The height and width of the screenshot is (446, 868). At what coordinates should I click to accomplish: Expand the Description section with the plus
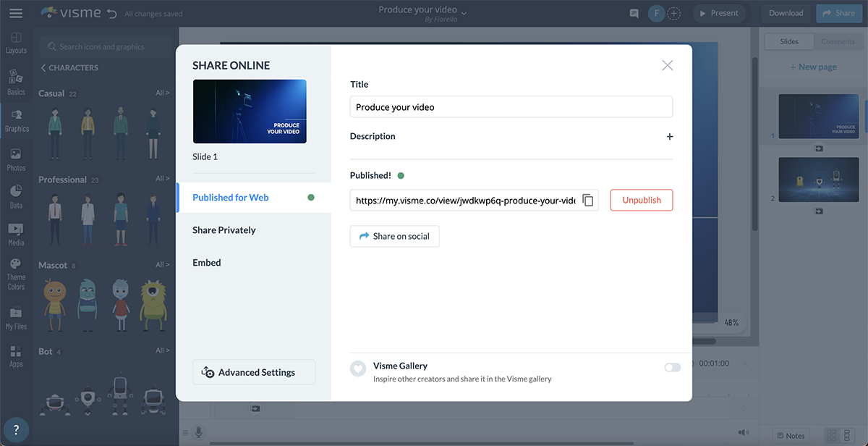coord(669,137)
